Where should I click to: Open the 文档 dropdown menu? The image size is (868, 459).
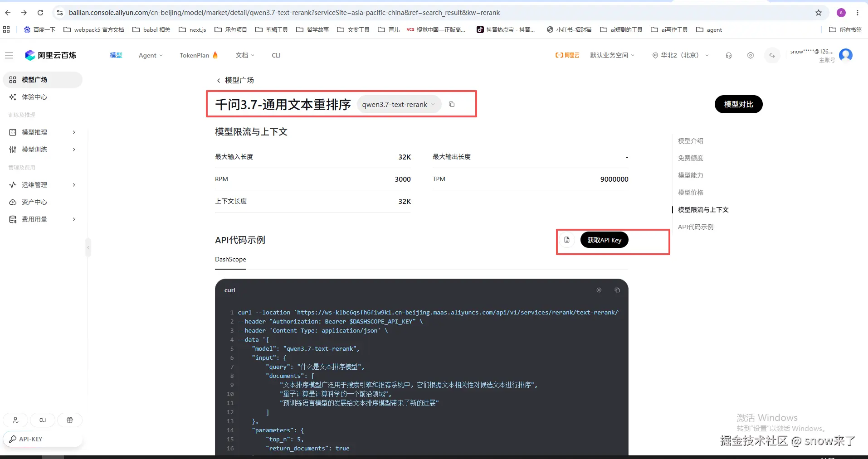[x=245, y=55]
